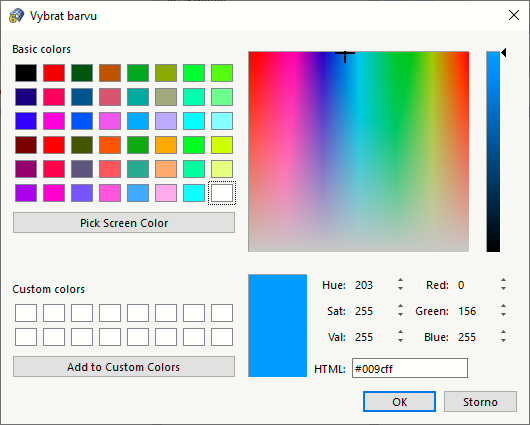This screenshot has height=425, width=530.
Task: Cancel the dialog with Storno
Action: pyautogui.click(x=480, y=402)
